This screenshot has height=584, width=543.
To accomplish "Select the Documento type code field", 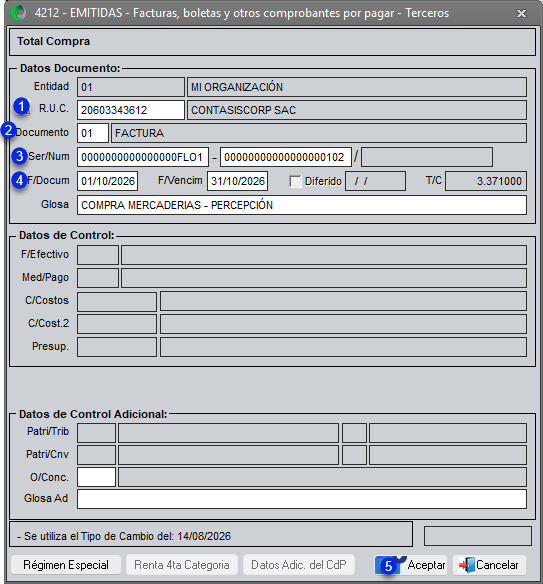I will coord(93,133).
